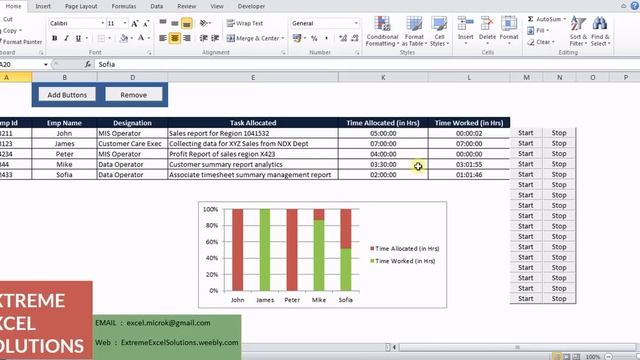Viewport: 640px width, 360px height.
Task: Increase font size with Grow Font
Action: (x=135, y=24)
